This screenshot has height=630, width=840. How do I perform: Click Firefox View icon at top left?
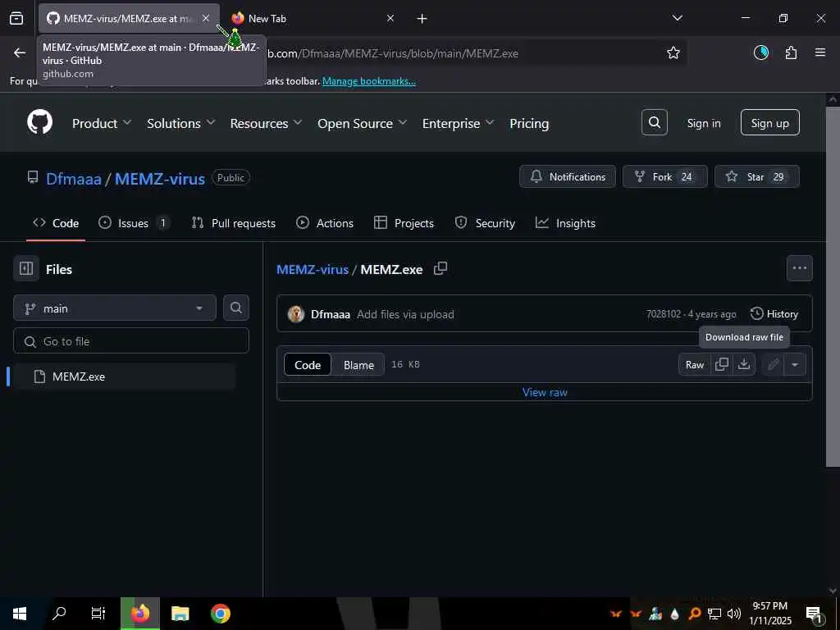(16, 19)
